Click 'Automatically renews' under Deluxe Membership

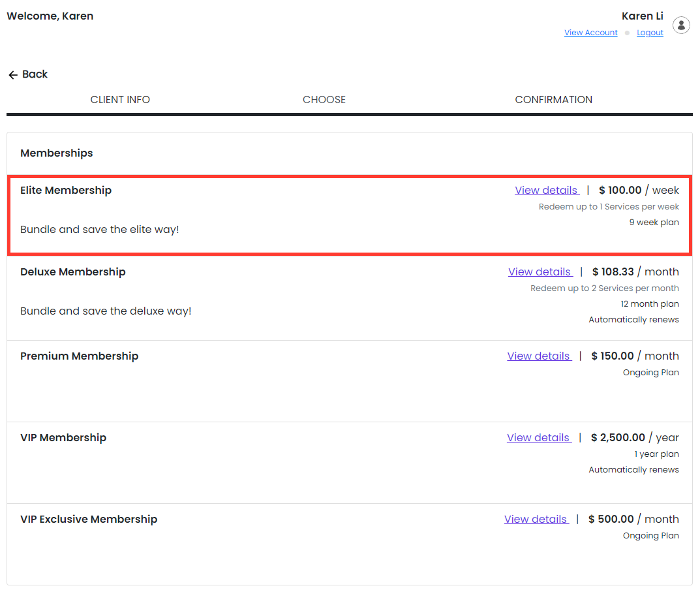point(633,320)
